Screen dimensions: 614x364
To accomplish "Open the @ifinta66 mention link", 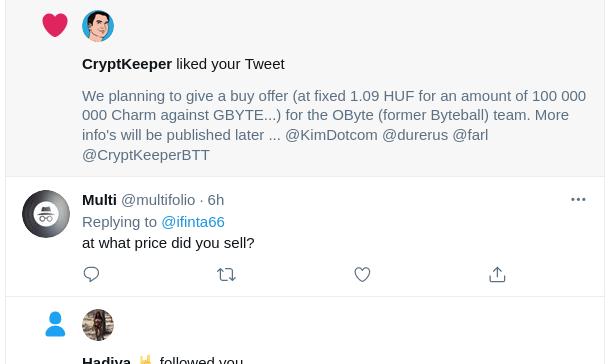I will pyautogui.click(x=193, y=222).
